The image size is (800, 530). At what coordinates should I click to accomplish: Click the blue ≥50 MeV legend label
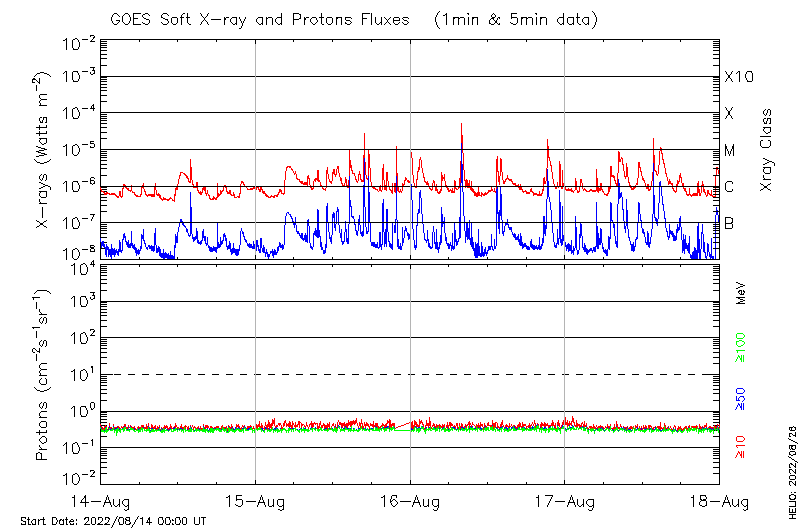(x=742, y=399)
